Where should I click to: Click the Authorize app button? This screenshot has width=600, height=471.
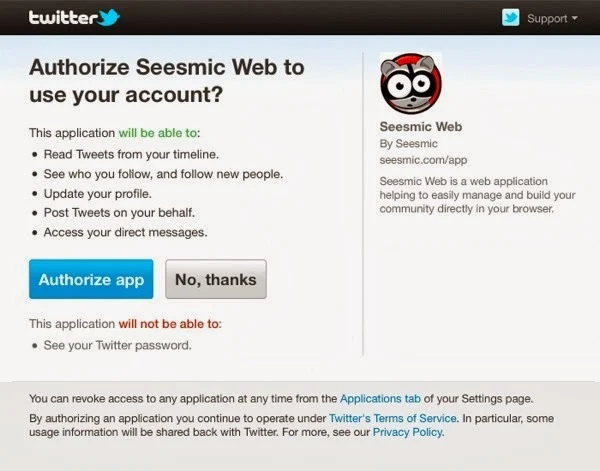[x=91, y=279]
